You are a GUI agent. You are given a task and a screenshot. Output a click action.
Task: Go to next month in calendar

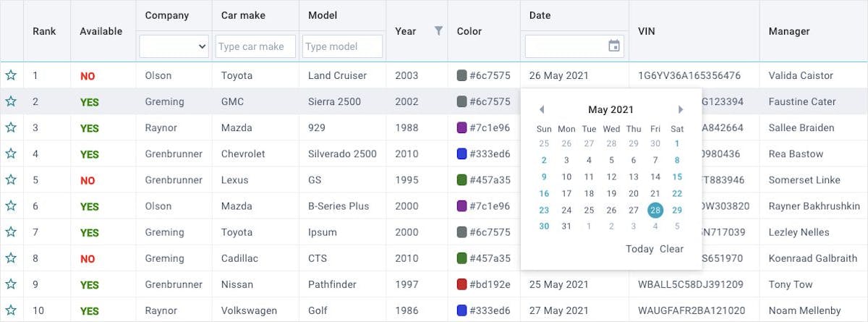[x=680, y=110]
